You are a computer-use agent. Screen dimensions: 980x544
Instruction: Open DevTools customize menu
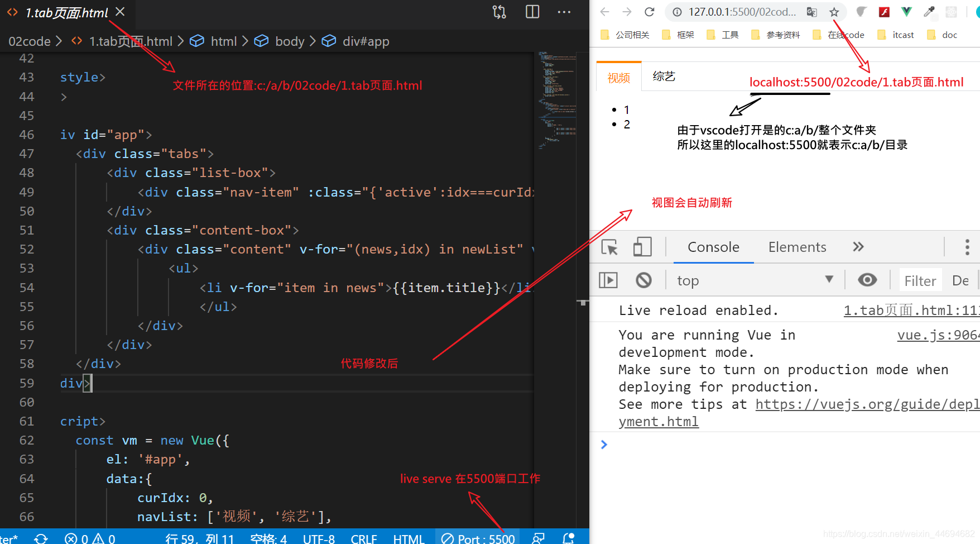(967, 247)
